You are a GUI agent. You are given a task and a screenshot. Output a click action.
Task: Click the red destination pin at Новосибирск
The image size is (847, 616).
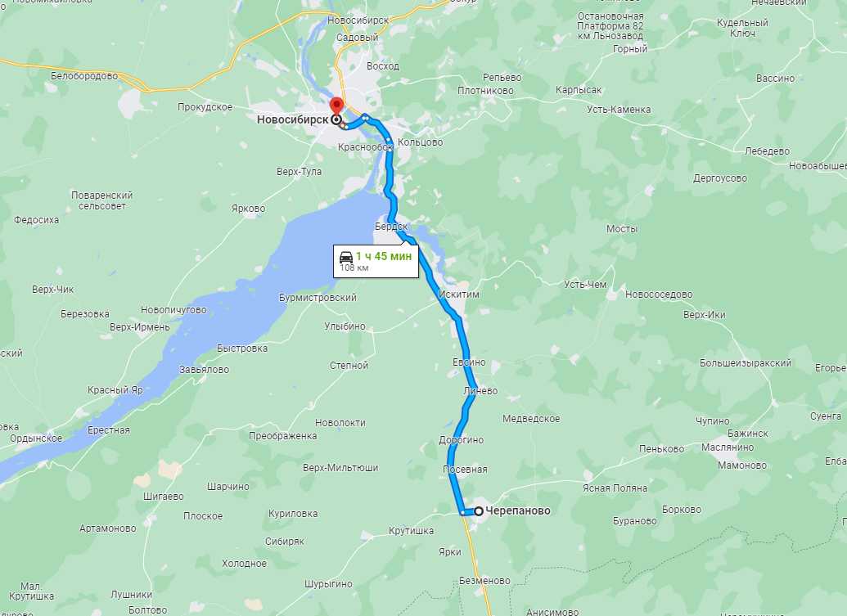tap(336, 106)
